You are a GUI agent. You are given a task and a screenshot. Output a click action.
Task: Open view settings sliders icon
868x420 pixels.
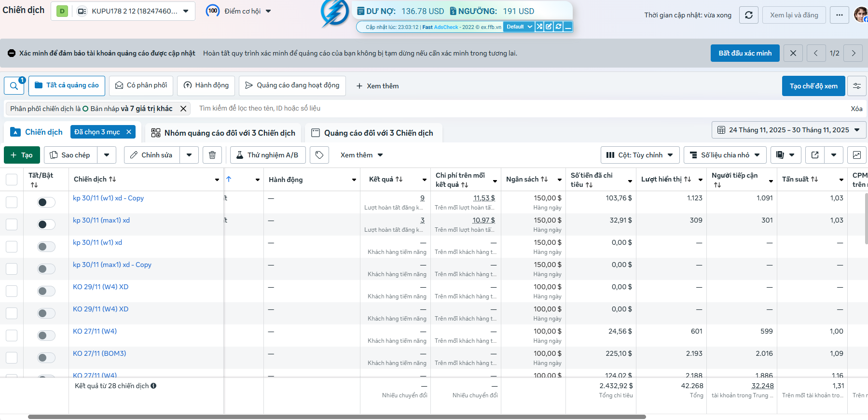857,86
